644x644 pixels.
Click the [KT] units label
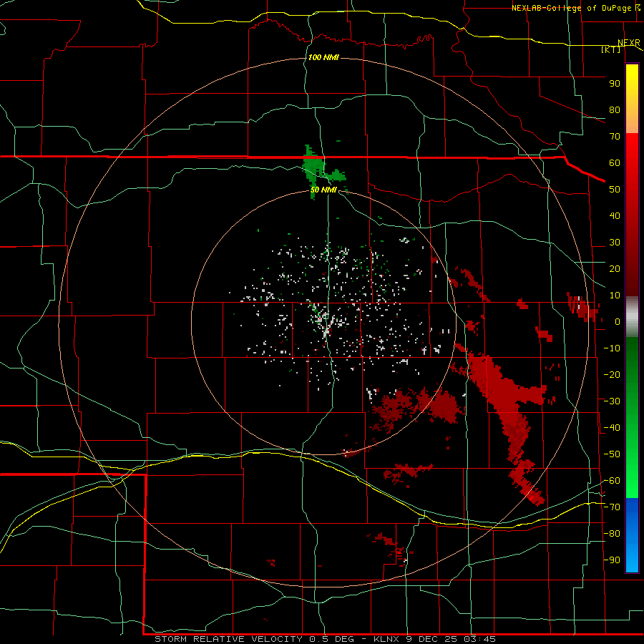610,49
